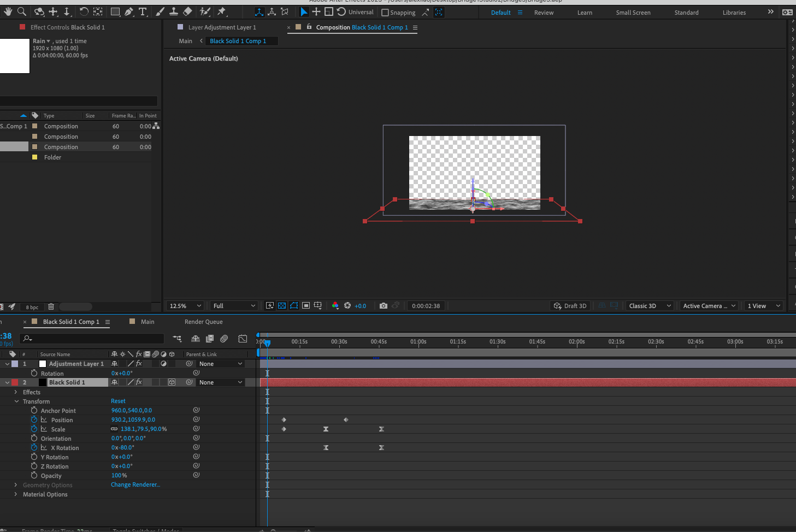Select the Pan Behind anchor point tool
The height and width of the screenshot is (532, 796).
(x=98, y=11)
